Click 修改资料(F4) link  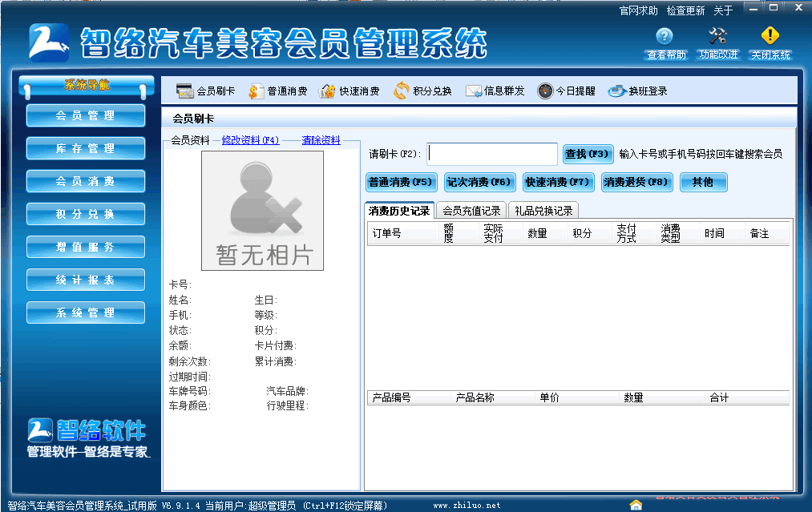(250, 140)
